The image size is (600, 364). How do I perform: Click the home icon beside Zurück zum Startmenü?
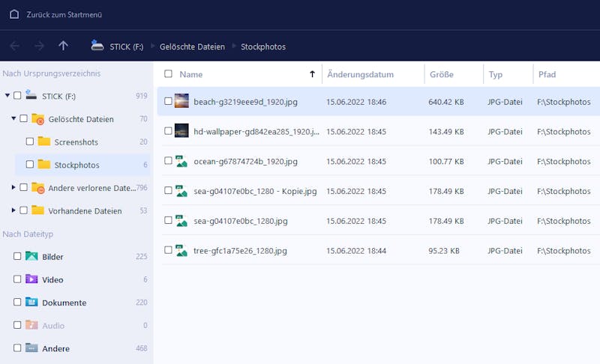tap(14, 14)
